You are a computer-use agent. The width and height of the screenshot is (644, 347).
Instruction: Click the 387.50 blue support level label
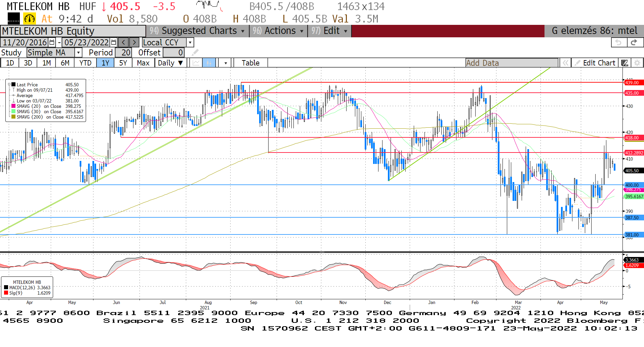tap(633, 218)
